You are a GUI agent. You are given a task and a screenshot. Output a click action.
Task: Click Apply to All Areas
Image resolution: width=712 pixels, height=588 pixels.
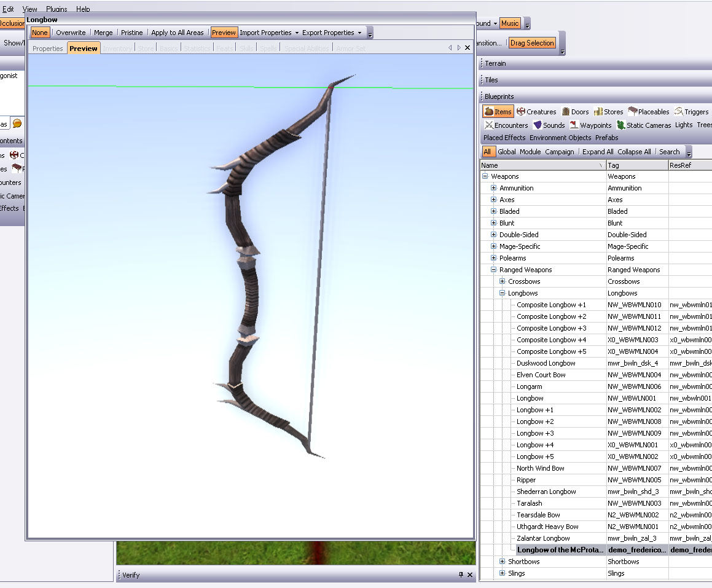click(178, 33)
